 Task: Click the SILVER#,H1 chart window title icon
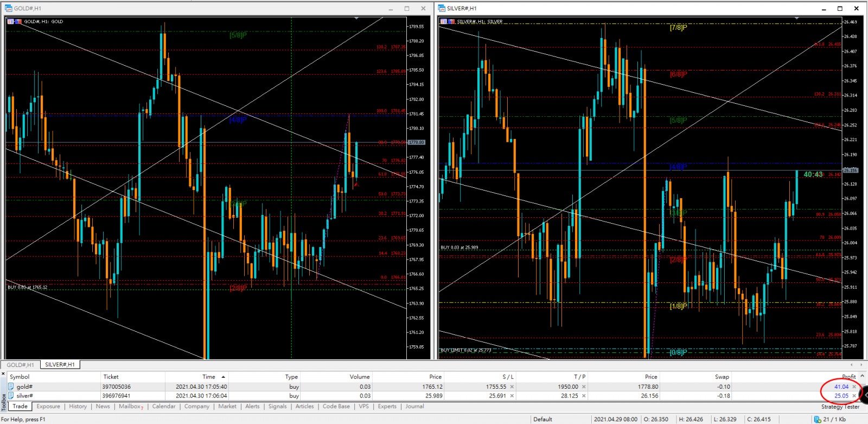point(441,8)
